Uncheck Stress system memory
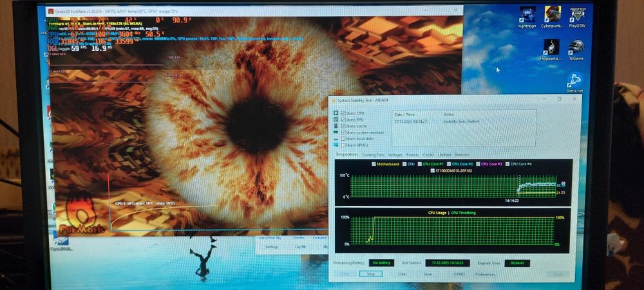This screenshot has height=290, width=644. tap(343, 132)
